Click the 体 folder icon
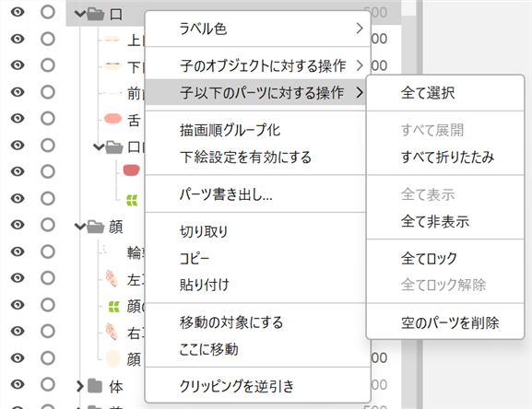This screenshot has height=409, width=532. [x=95, y=386]
